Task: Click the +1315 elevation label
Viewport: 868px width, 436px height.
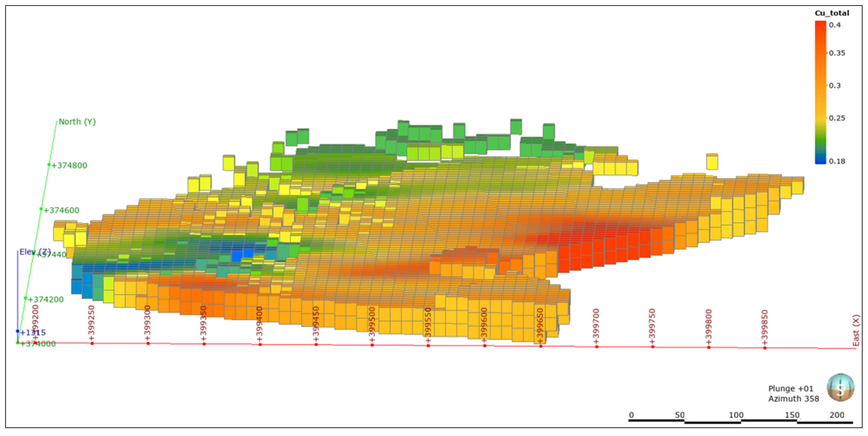Action: click(x=33, y=332)
